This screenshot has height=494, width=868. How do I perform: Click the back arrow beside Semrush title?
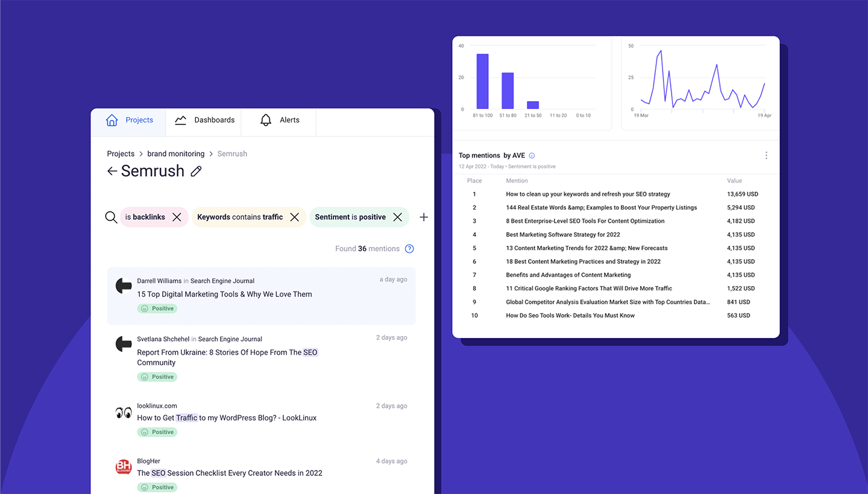[112, 171]
